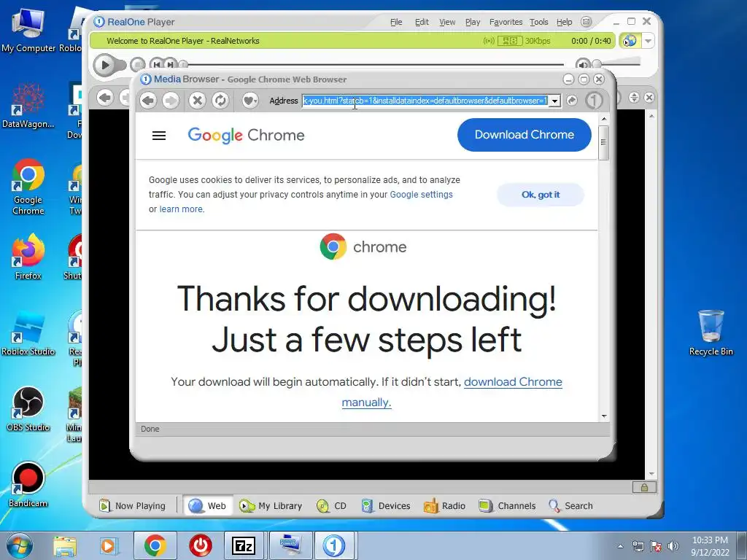Adjust the RealOne volume slider handle
Screen dimensions: 747x560
coord(597,64)
